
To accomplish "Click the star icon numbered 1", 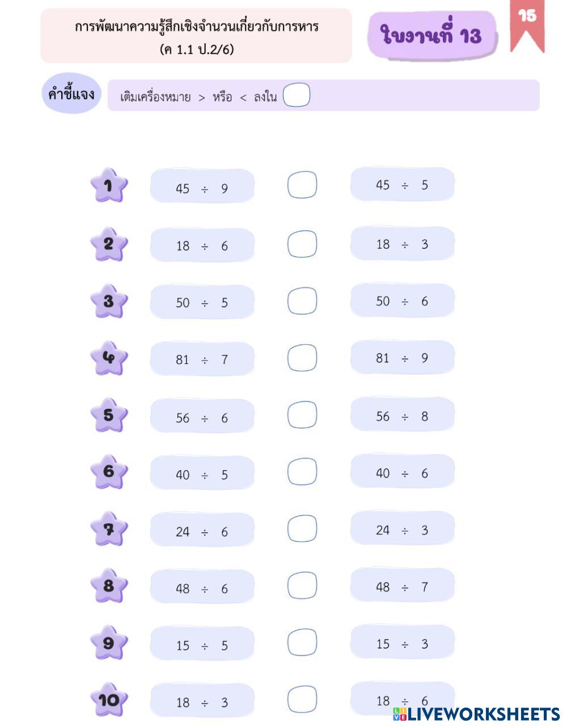I will coord(108,185).
